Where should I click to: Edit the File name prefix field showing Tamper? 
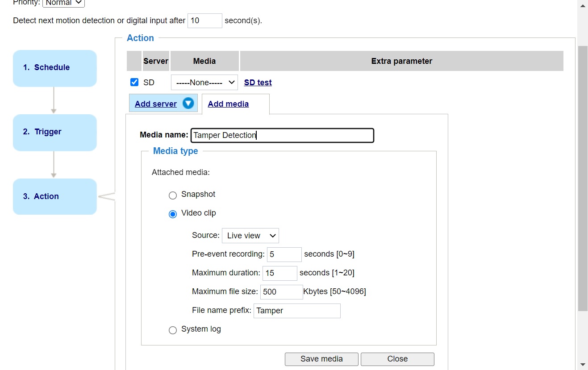(x=296, y=311)
